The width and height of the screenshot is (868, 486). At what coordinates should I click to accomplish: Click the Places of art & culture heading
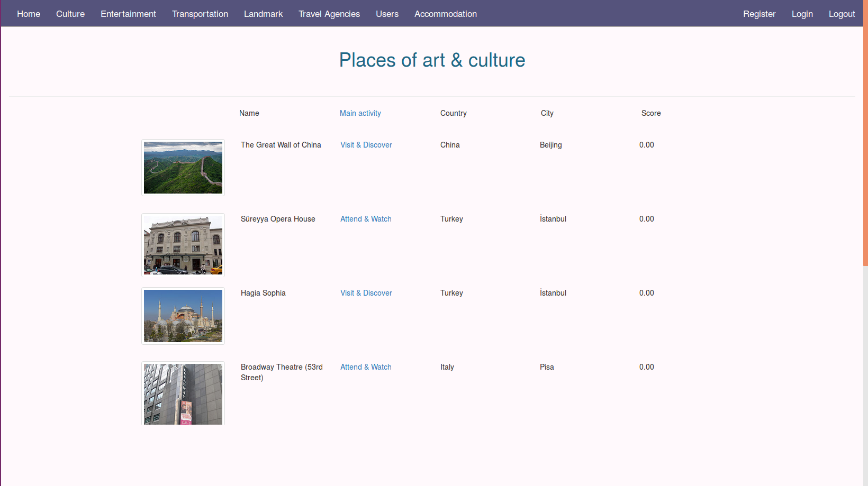coord(432,60)
